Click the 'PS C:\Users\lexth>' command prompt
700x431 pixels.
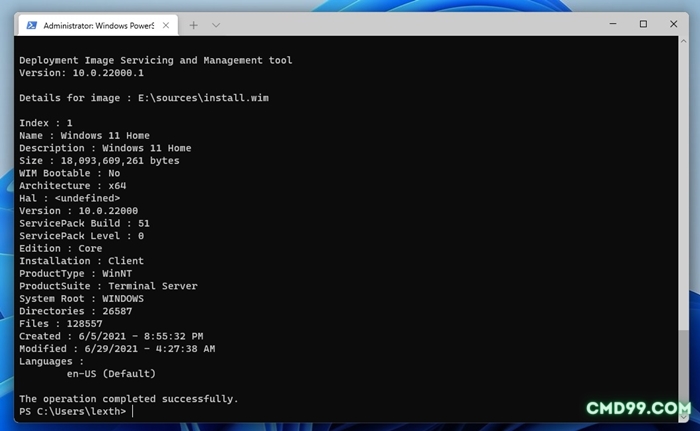72,410
